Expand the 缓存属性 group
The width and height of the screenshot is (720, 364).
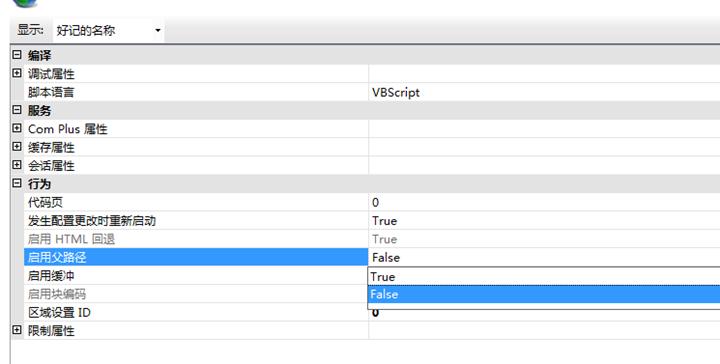click(17, 147)
